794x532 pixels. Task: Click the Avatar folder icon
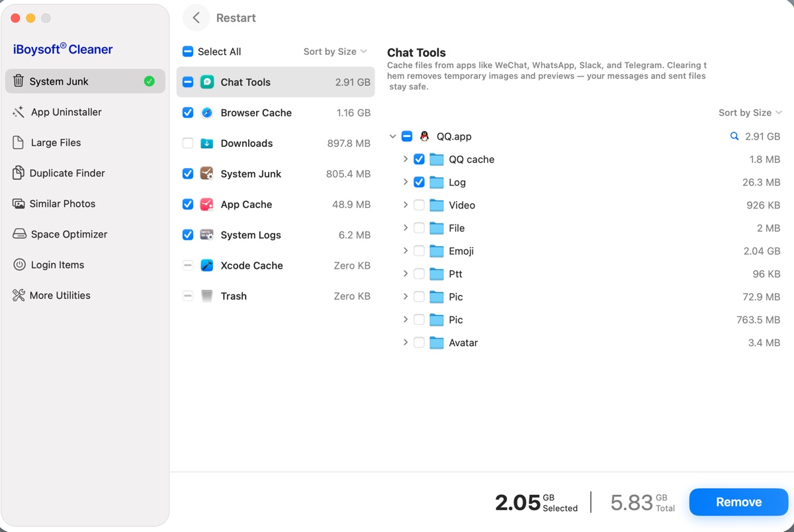[436, 343]
